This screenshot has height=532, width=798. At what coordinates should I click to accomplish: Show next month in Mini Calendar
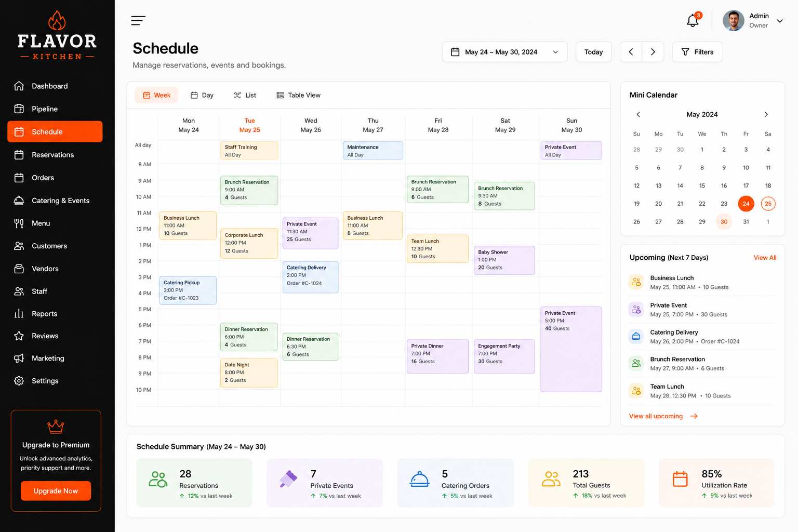766,114
